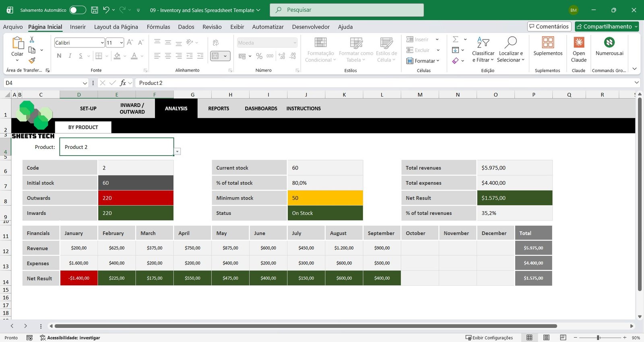
Task: Toggle underline S formatting
Action: 81,56
